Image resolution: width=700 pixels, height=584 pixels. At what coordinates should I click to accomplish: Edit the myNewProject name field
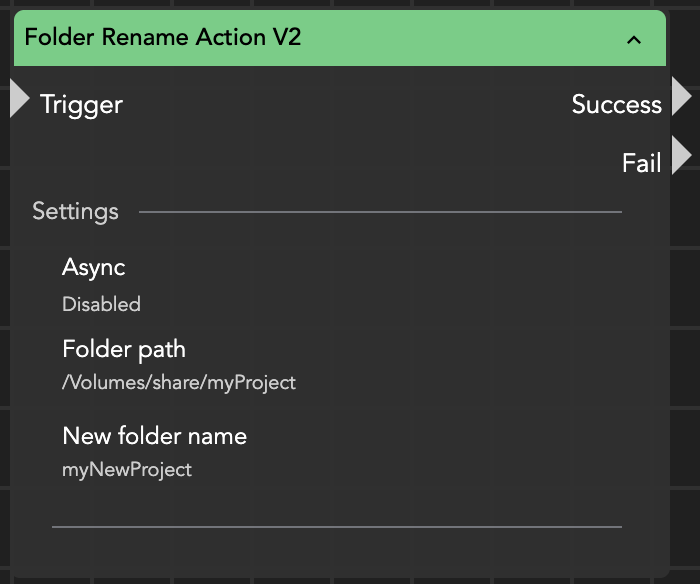coord(127,469)
